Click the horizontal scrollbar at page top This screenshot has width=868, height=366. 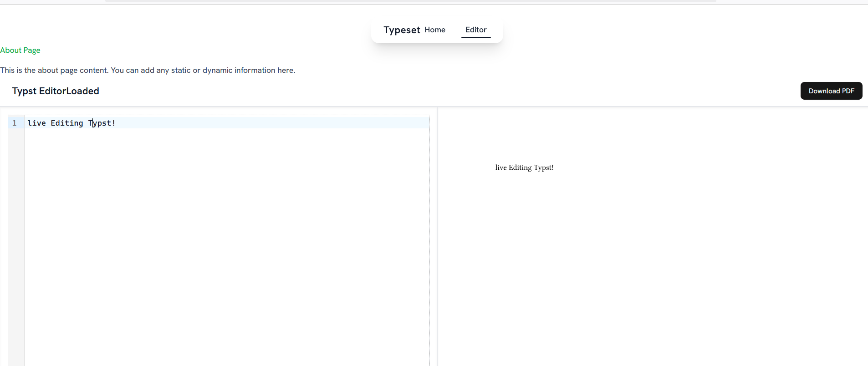coord(410,1)
